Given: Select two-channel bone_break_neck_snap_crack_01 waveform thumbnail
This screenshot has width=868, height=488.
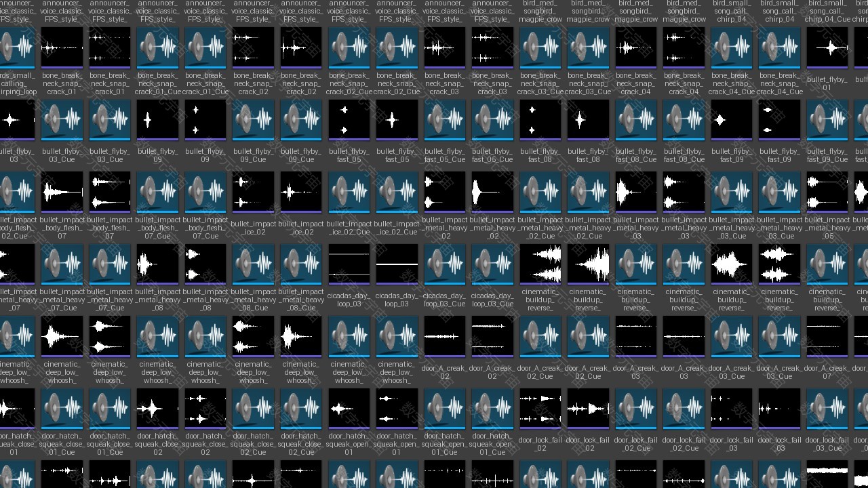Looking at the screenshot, I should coord(110,47).
